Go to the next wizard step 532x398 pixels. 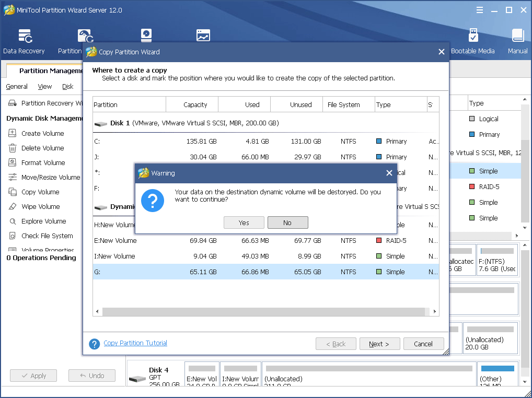(379, 344)
